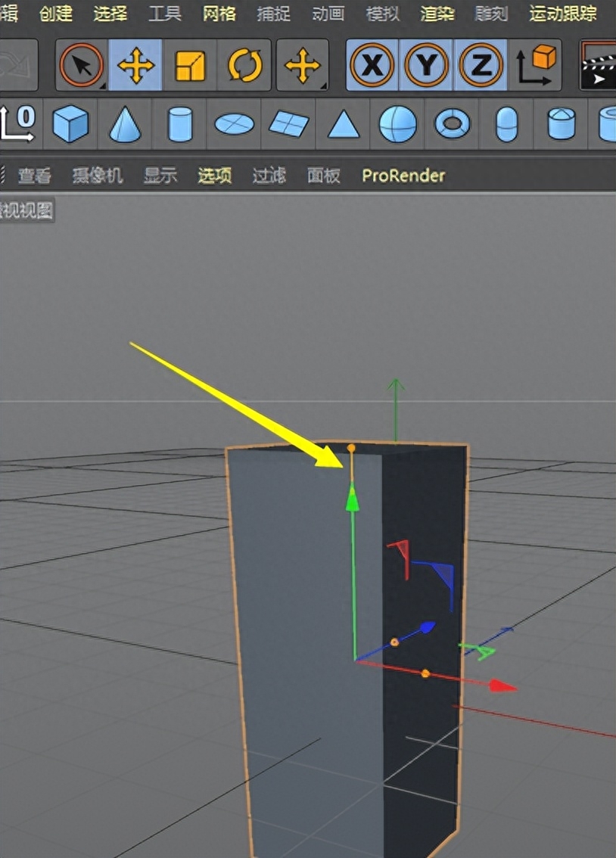Open the viewport 过滤 menu
This screenshot has width=616, height=858.
[x=269, y=176]
